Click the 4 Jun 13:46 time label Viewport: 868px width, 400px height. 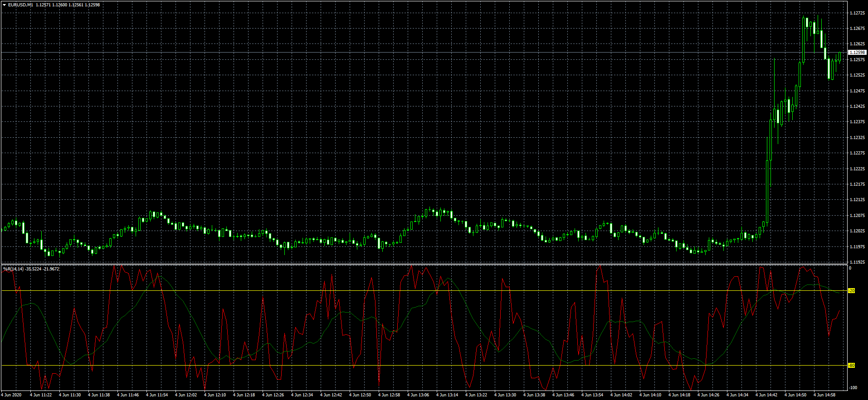click(x=563, y=395)
